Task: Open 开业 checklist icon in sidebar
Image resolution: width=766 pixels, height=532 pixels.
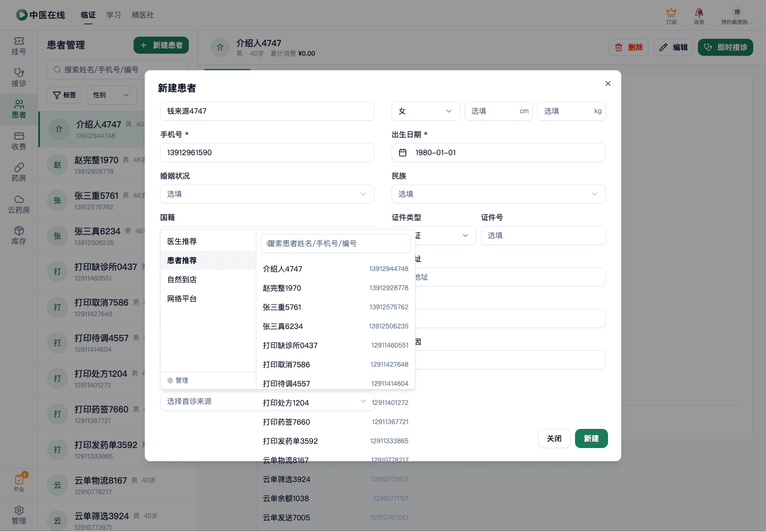Action: [x=19, y=483]
